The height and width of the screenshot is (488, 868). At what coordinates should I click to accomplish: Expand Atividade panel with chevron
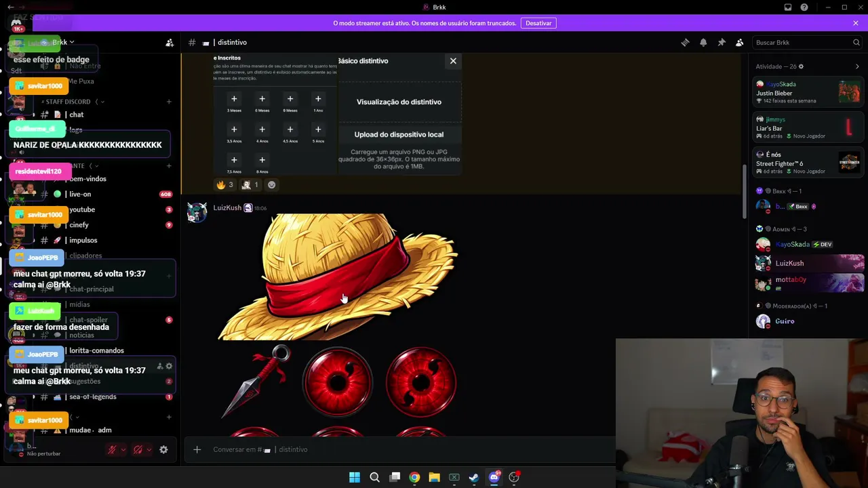pos(857,66)
